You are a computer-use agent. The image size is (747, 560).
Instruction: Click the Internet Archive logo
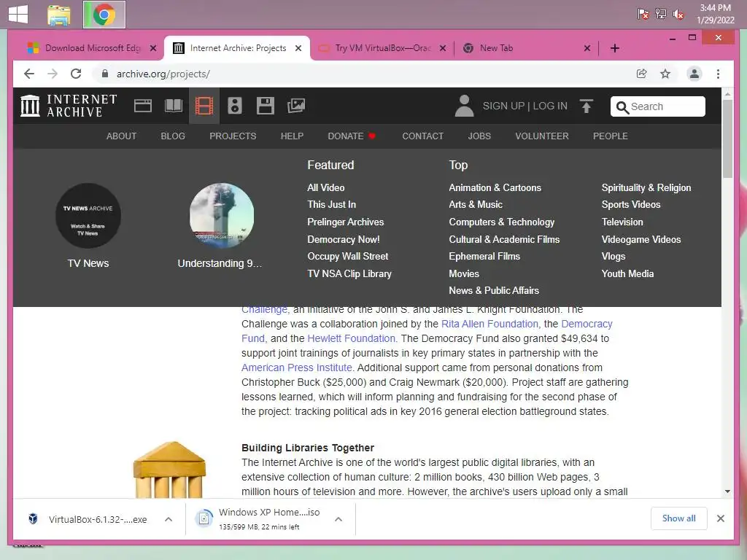point(69,106)
